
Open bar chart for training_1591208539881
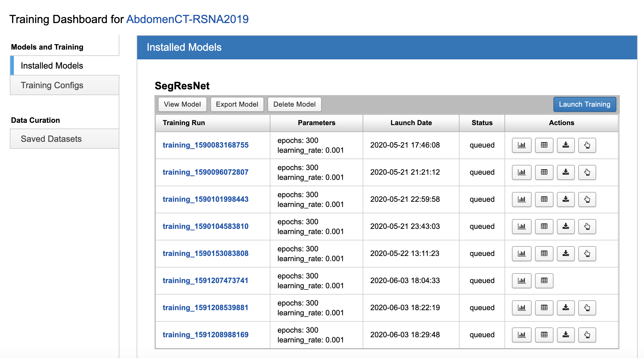pos(521,308)
